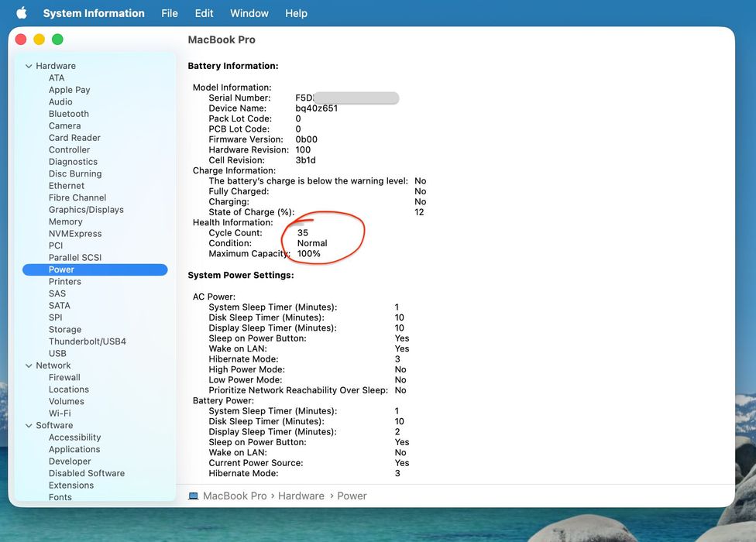Screen dimensions: 756x542
Task: Click the MacBook Pro laptop icon in path bar
Action: [194, 496]
